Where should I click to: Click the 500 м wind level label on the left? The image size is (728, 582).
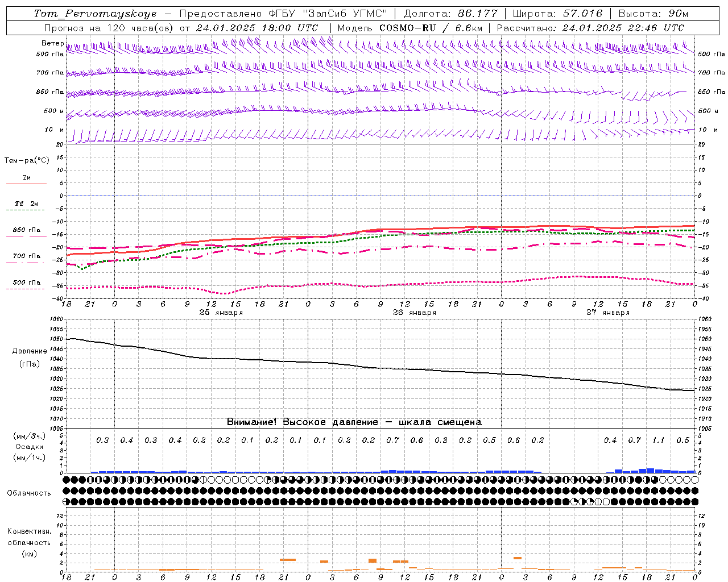54,111
